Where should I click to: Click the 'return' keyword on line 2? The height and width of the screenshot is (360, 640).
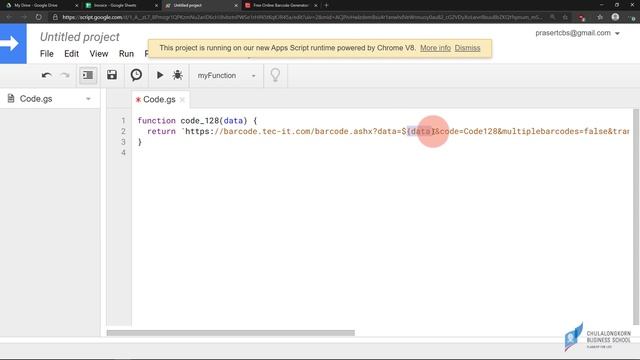[x=161, y=131]
